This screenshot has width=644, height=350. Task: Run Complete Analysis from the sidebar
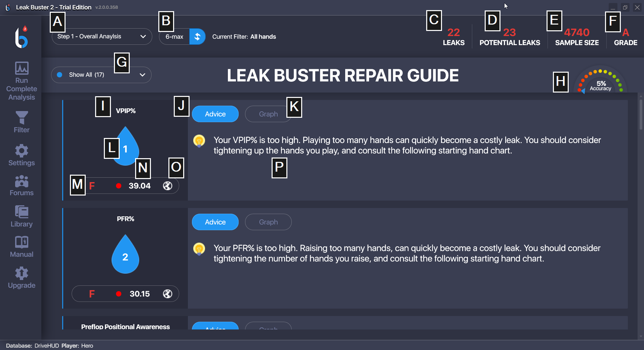click(x=22, y=81)
